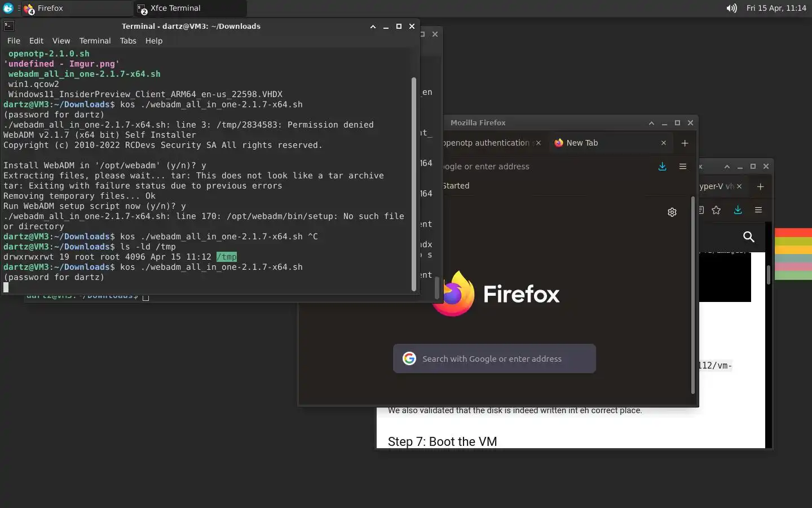The height and width of the screenshot is (508, 812).
Task: Click front Firefox vertical scrollbar
Action: (693, 295)
